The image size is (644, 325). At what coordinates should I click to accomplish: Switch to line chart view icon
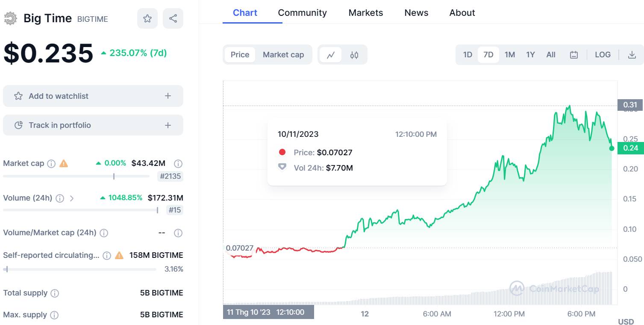pyautogui.click(x=331, y=55)
